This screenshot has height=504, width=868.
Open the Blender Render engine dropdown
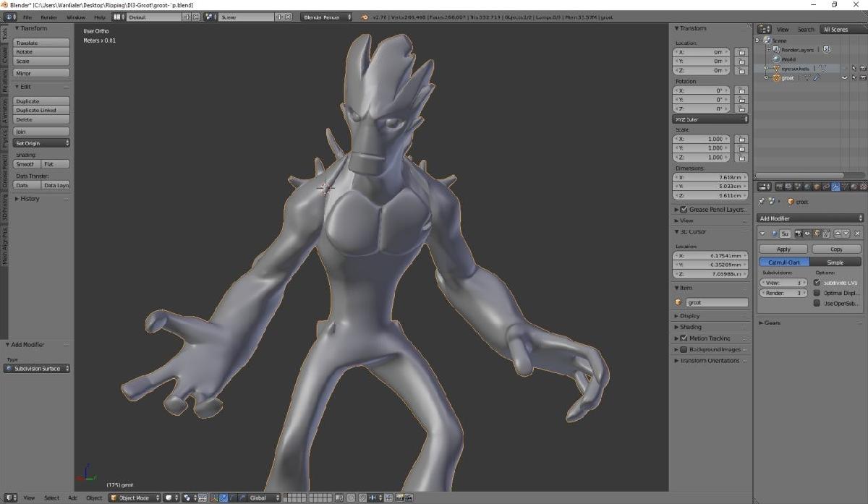coord(326,17)
